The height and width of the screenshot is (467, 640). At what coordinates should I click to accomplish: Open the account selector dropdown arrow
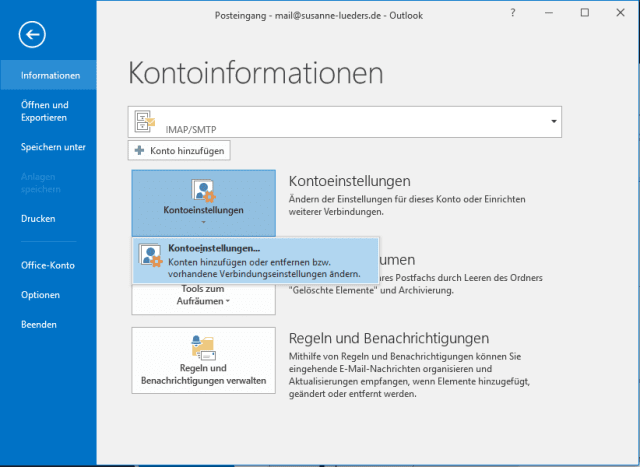click(x=554, y=121)
